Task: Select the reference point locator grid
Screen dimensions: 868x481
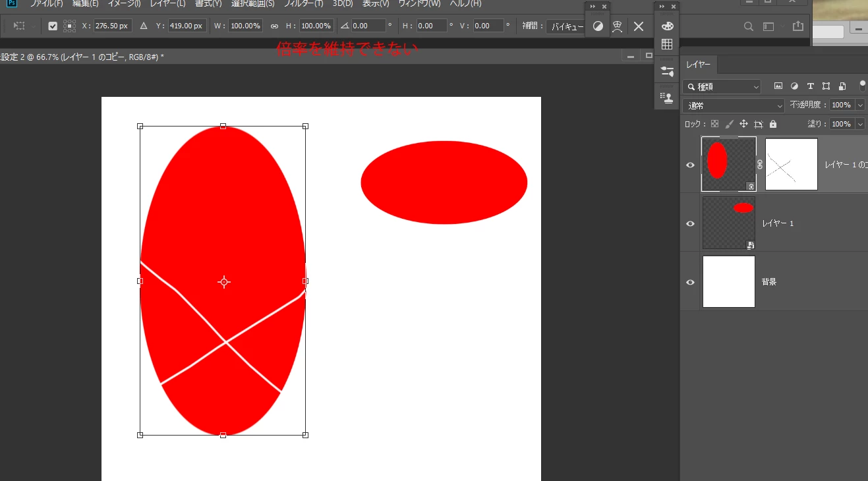Action: (69, 26)
